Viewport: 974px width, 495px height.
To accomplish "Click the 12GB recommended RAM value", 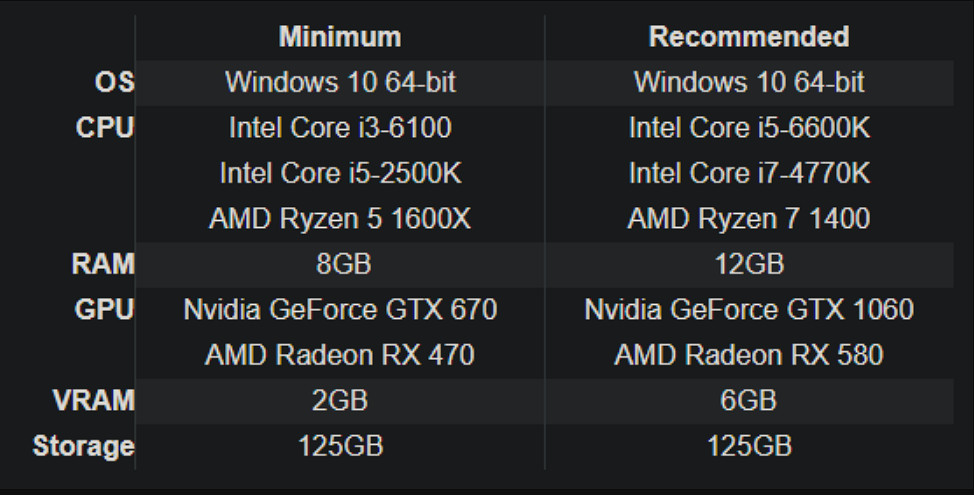I will pyautogui.click(x=749, y=264).
